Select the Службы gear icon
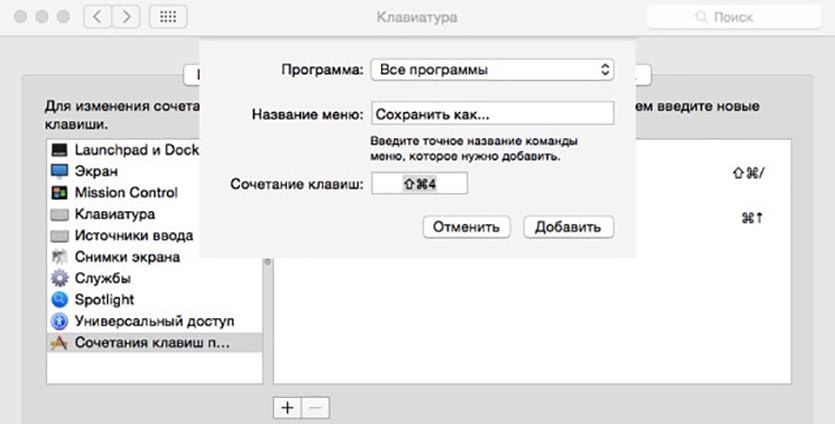This screenshot has width=835, height=424. pyautogui.click(x=59, y=278)
